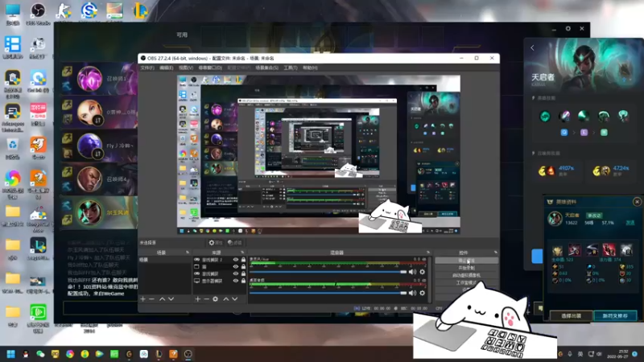This screenshot has height=362, width=644.
Task: Open WeChat from the taskbar
Action: point(40,354)
